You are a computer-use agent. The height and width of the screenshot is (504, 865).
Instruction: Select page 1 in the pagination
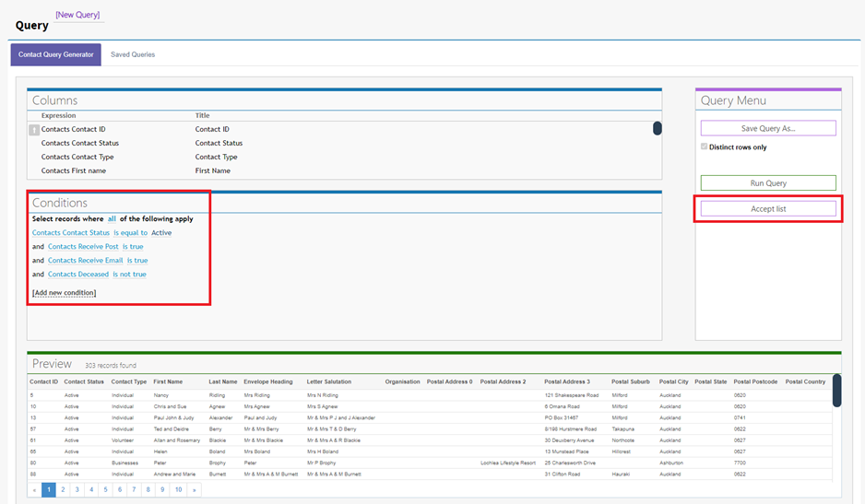click(49, 489)
